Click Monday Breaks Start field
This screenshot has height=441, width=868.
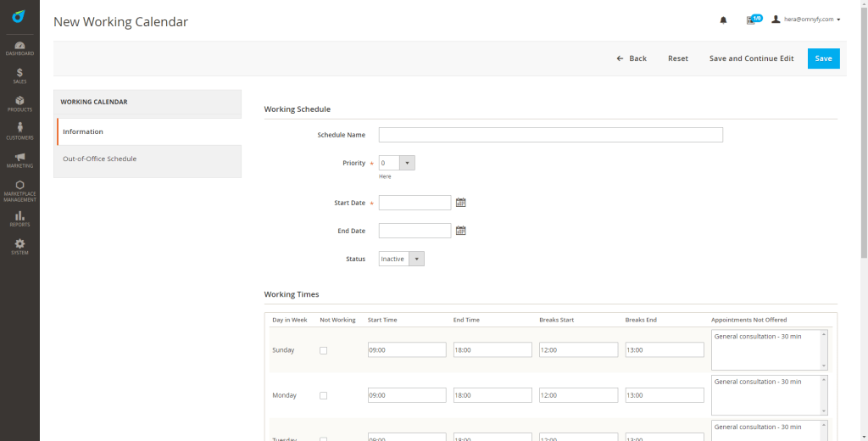[x=578, y=395]
